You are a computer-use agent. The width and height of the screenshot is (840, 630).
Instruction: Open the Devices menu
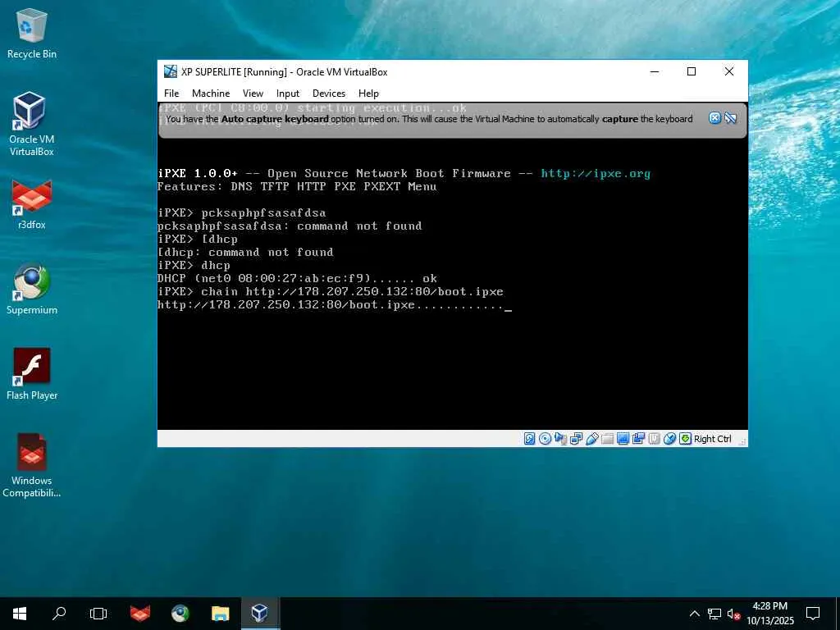329,94
